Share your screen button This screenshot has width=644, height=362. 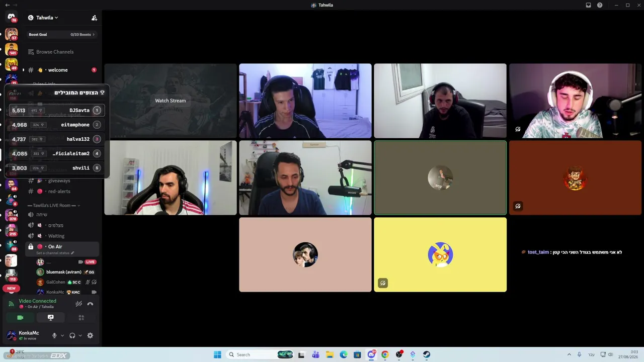[x=50, y=318]
